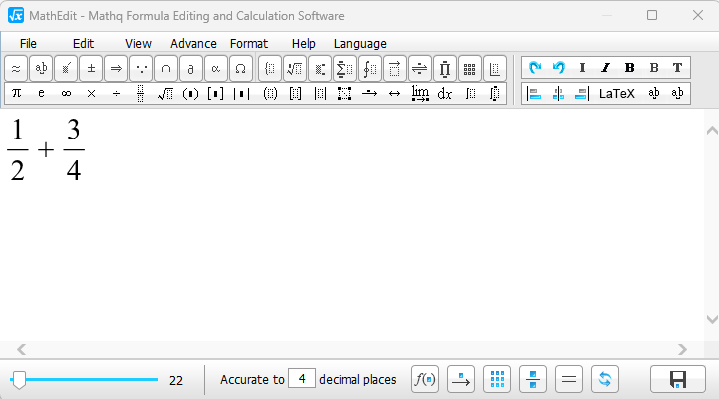Insert the pi symbol

pos(16,94)
